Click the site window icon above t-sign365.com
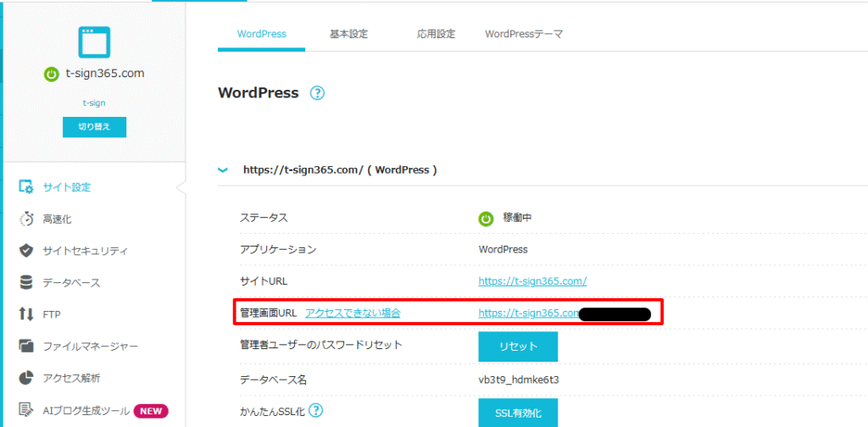The height and width of the screenshot is (427, 868). tap(94, 42)
